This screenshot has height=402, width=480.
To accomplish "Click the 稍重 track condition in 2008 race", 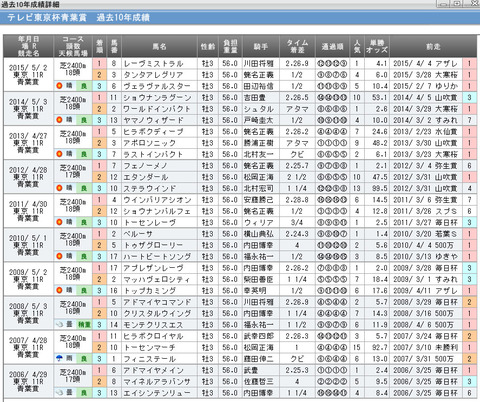I will click(x=84, y=325).
